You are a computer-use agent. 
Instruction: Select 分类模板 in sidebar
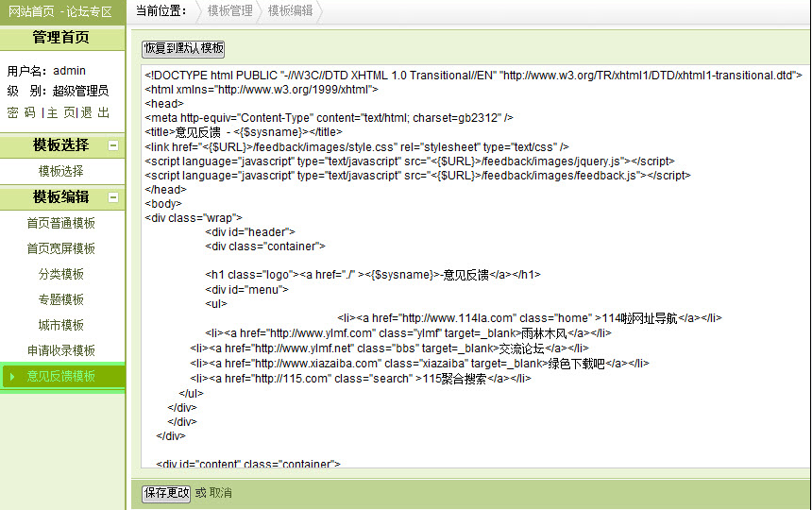pyautogui.click(x=61, y=274)
